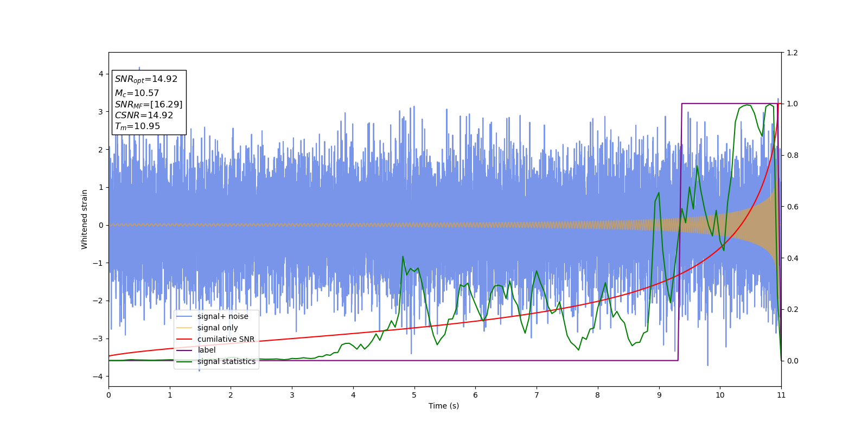Click the blue line sample in legend
868x434 pixels.
point(184,316)
